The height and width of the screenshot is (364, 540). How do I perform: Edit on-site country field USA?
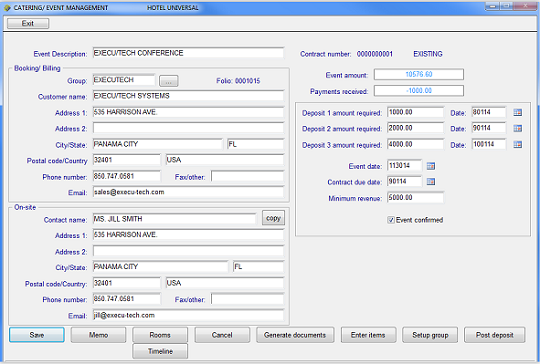tap(225, 283)
